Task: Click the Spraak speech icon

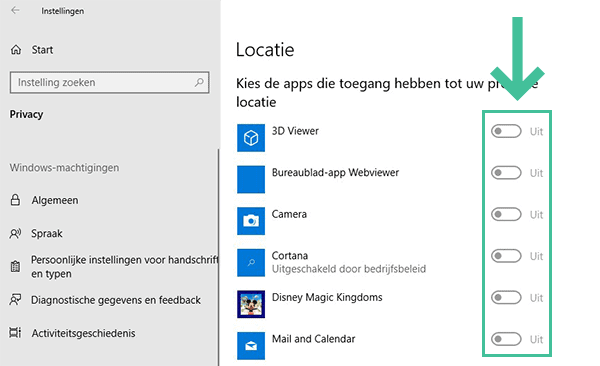Action: coord(15,233)
